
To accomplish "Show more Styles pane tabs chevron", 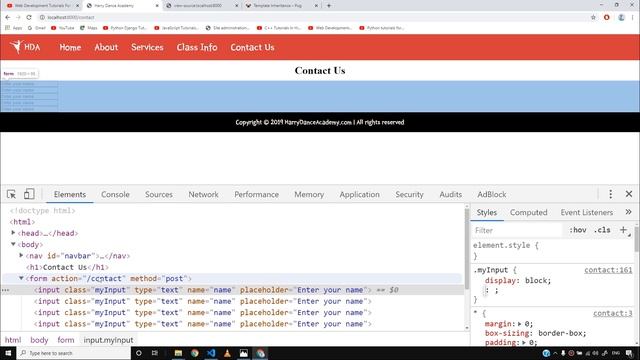I will pyautogui.click(x=628, y=212).
